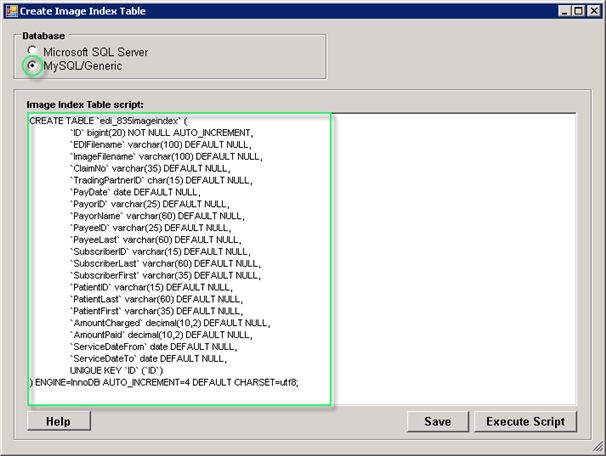Select the Microsoft SQL Server radio button
Image resolution: width=606 pixels, height=456 pixels.
[x=33, y=50]
